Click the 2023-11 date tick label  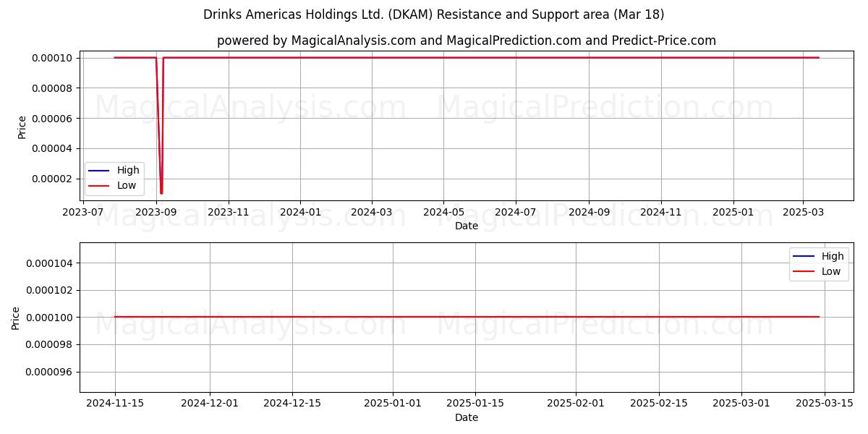[x=229, y=213]
